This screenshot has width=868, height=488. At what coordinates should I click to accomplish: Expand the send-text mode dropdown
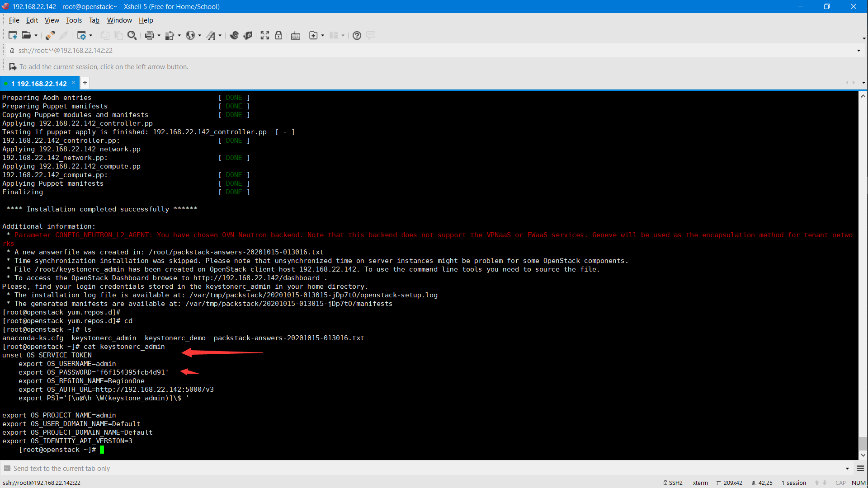click(x=846, y=469)
